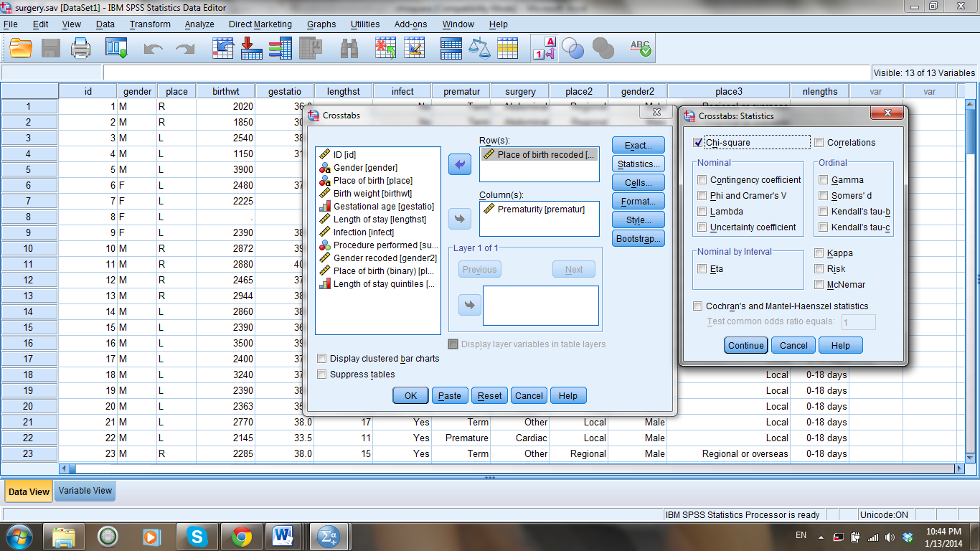Click the Go to variable icon
The width and height of the screenshot is (980, 551).
(x=252, y=48)
